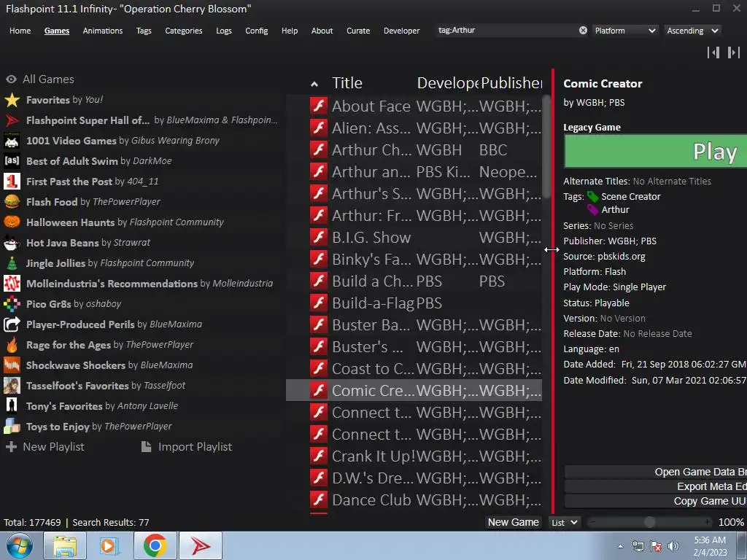Click the green Scene Creator tag icon
The height and width of the screenshot is (560, 747).
point(592,196)
